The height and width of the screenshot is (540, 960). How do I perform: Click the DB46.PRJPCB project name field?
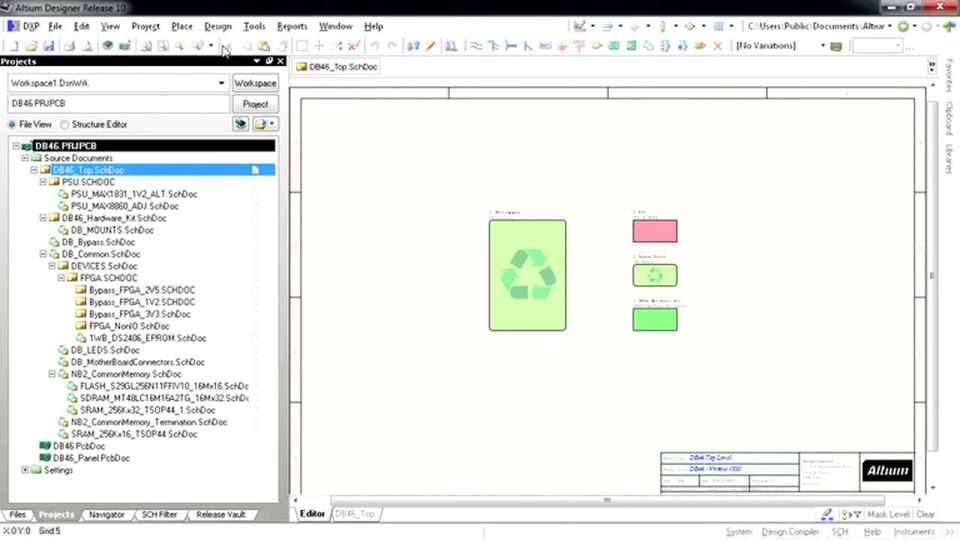pos(118,103)
